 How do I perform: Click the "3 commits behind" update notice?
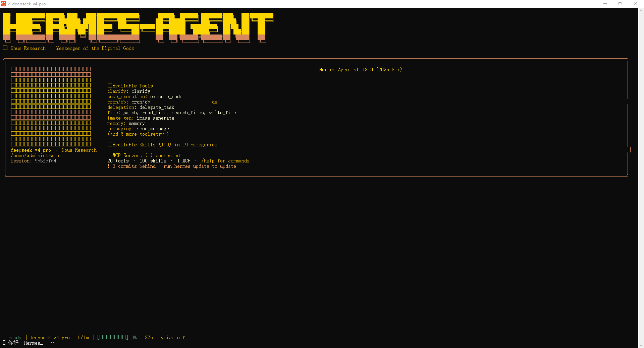172,166
